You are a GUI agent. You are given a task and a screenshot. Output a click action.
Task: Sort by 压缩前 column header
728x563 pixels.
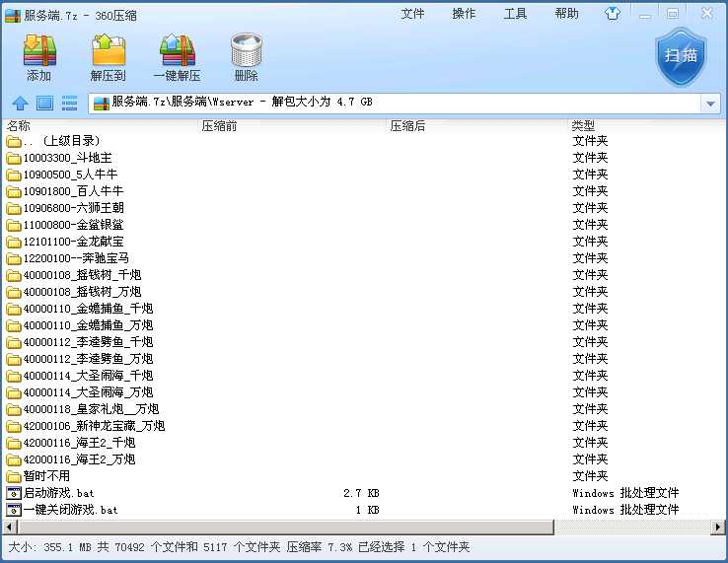pyautogui.click(x=219, y=126)
